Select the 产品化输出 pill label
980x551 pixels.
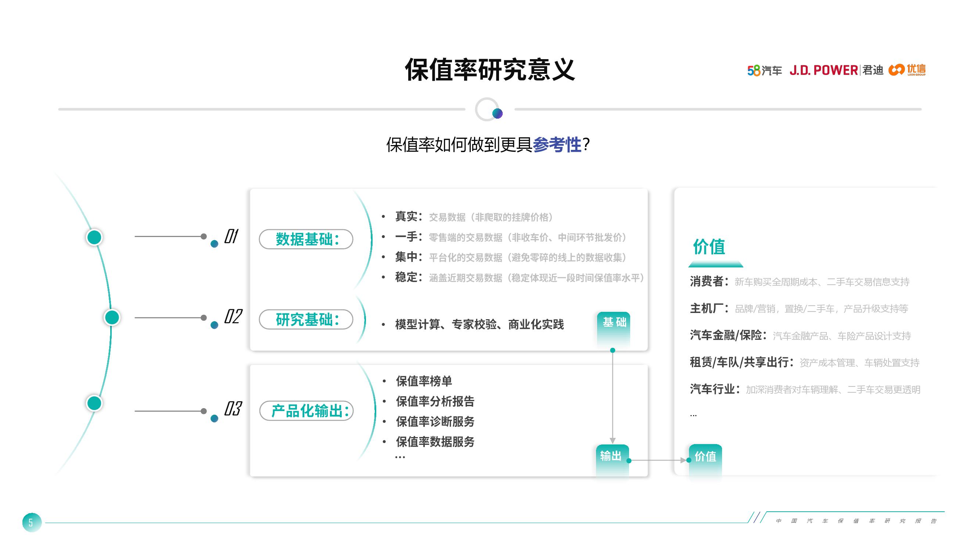pyautogui.click(x=306, y=411)
